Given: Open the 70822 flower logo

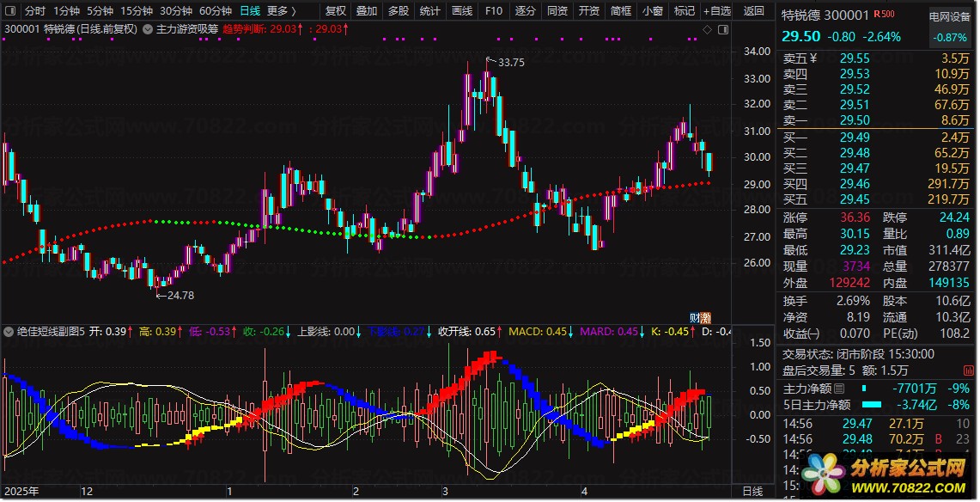Looking at the screenshot, I should pyautogui.click(x=824, y=474).
